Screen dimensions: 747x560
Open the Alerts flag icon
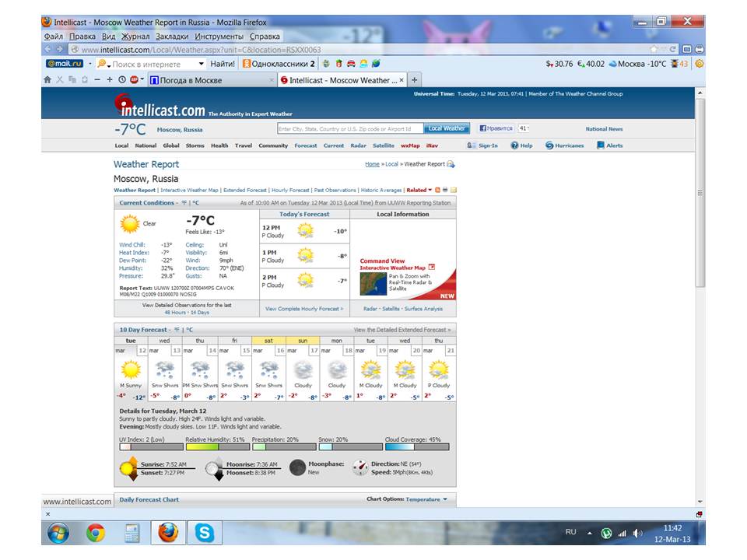click(x=601, y=145)
